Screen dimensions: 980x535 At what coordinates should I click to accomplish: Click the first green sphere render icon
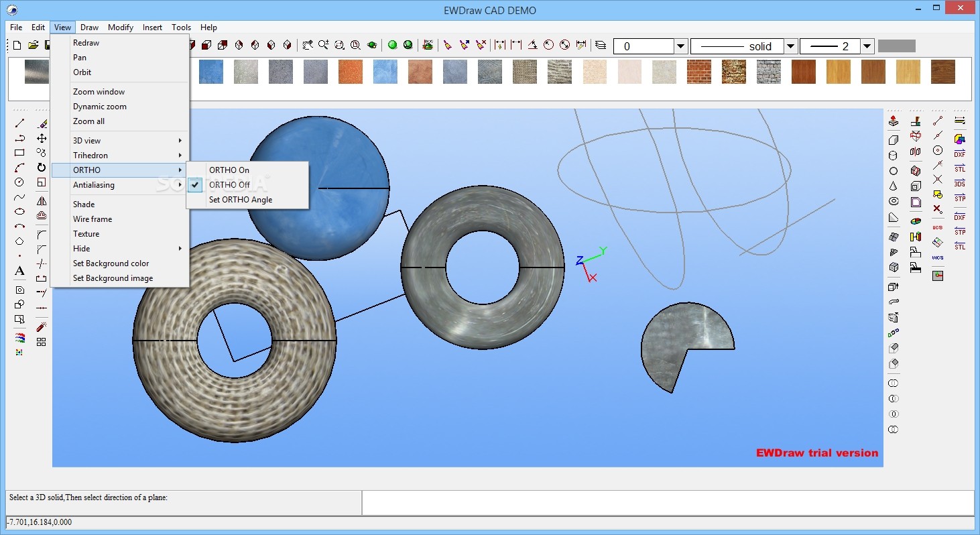pos(392,45)
